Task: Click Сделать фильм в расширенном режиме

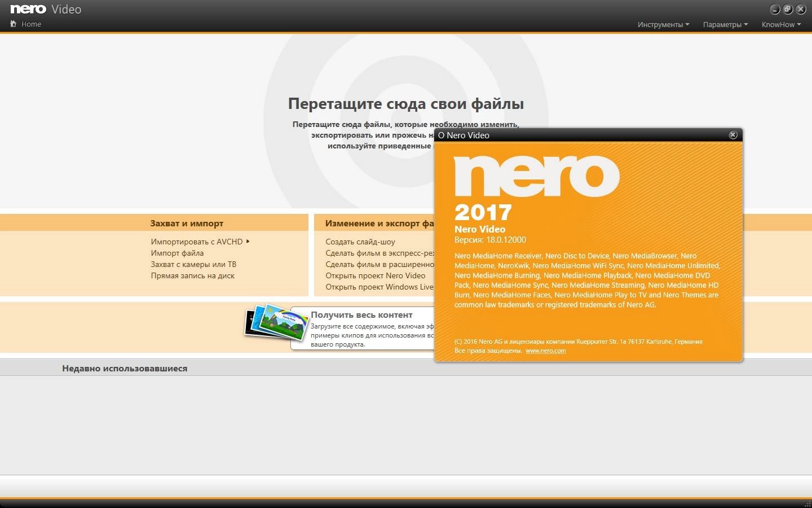Action: click(379, 264)
